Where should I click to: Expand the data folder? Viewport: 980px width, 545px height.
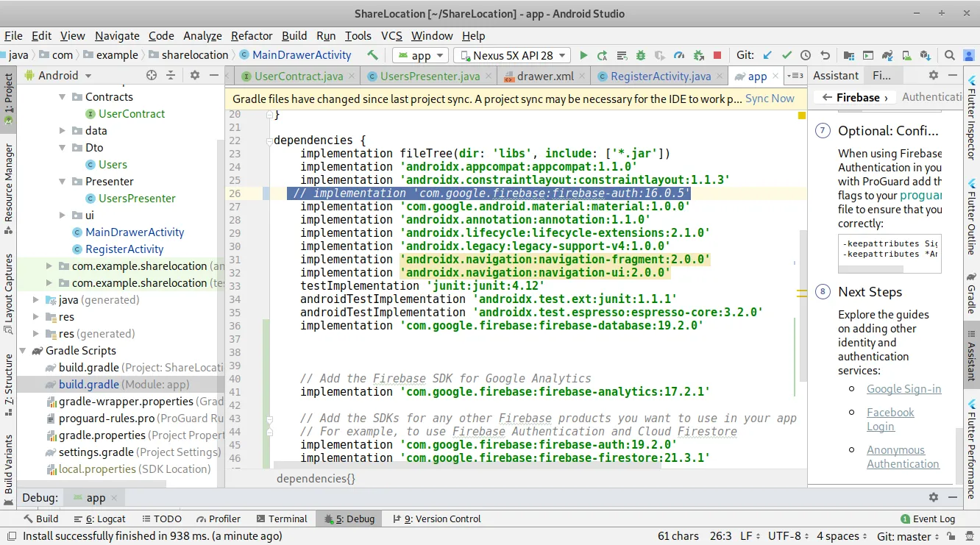click(63, 131)
